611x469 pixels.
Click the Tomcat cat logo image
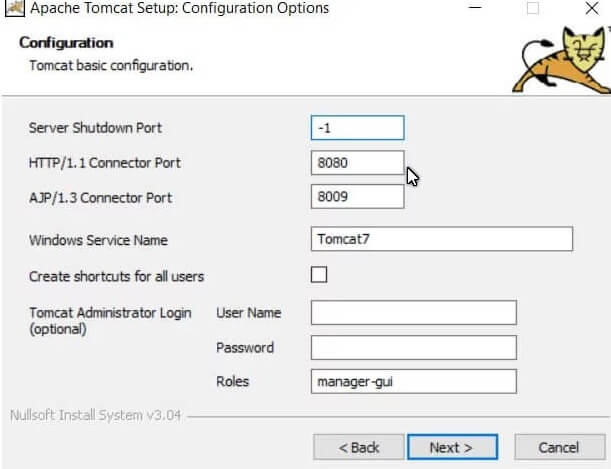point(562,60)
